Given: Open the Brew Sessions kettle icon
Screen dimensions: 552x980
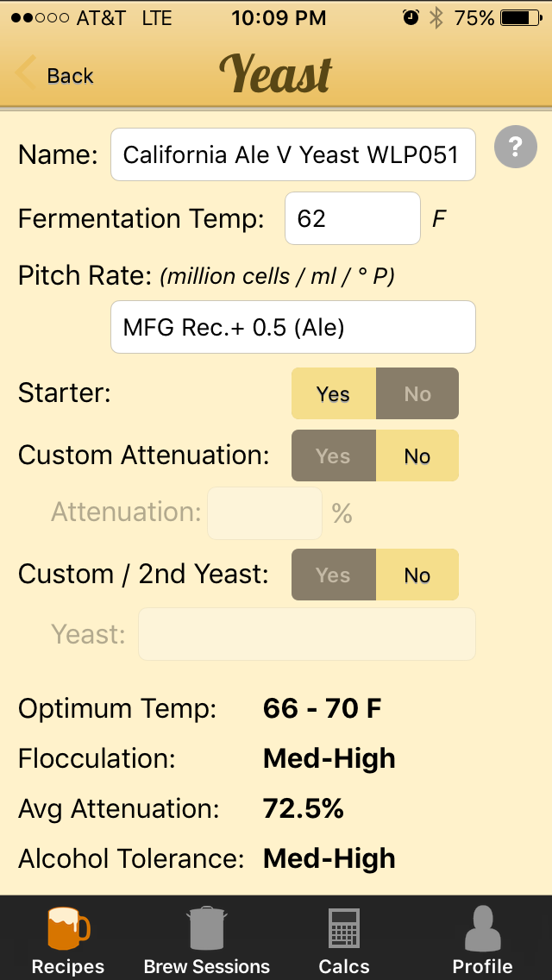Looking at the screenshot, I should [206, 928].
